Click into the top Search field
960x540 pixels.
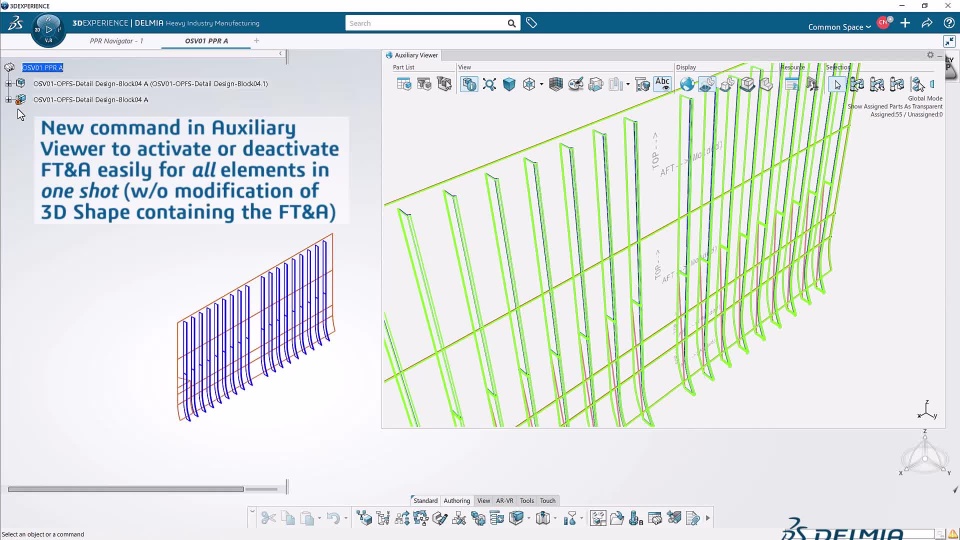[426, 23]
